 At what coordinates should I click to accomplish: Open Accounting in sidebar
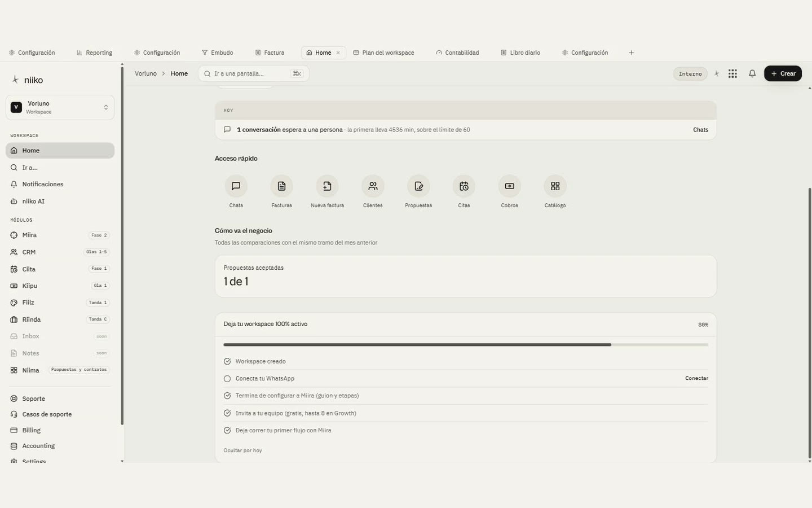tap(60, 446)
